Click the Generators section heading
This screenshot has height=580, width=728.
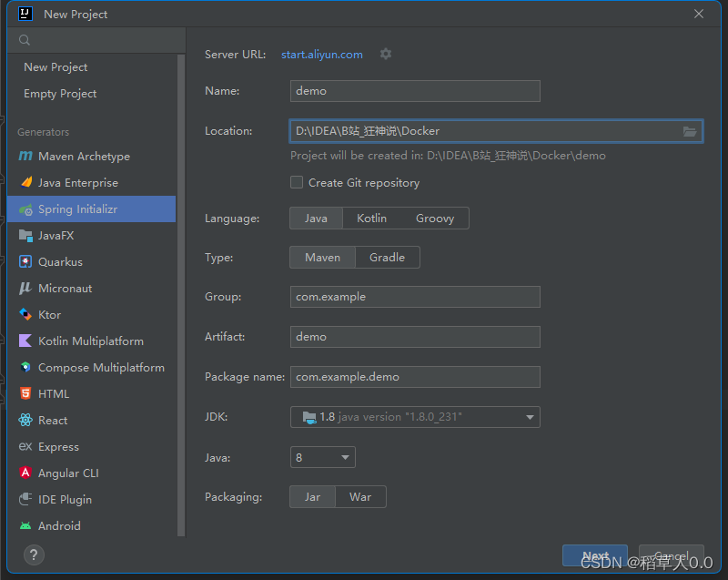click(x=43, y=132)
